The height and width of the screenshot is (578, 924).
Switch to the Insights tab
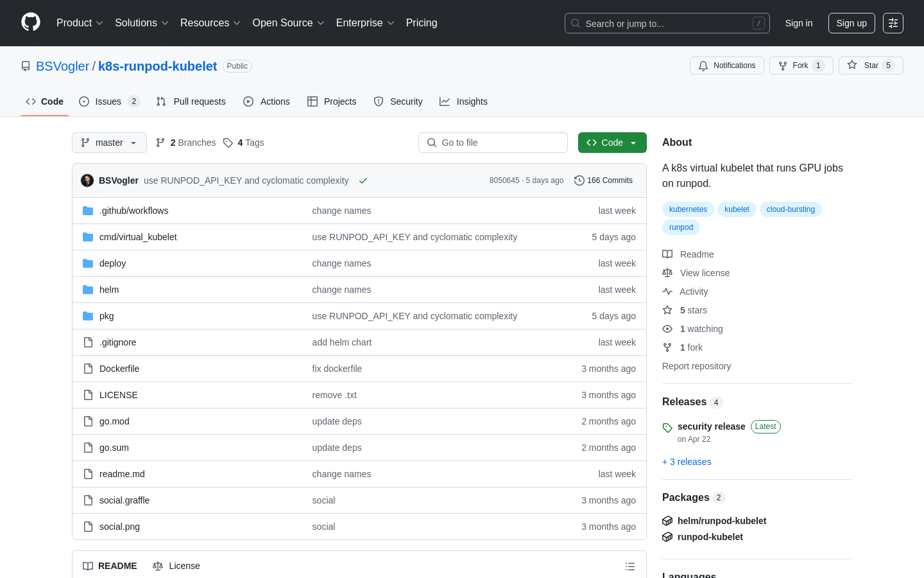(x=464, y=101)
